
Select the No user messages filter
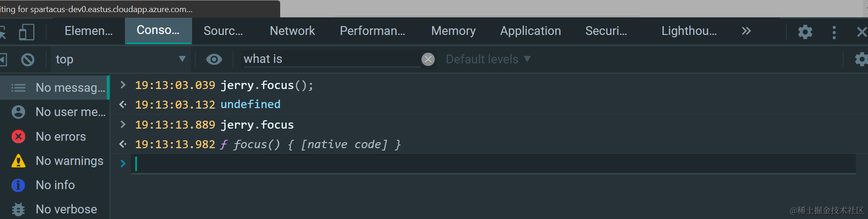(x=70, y=112)
